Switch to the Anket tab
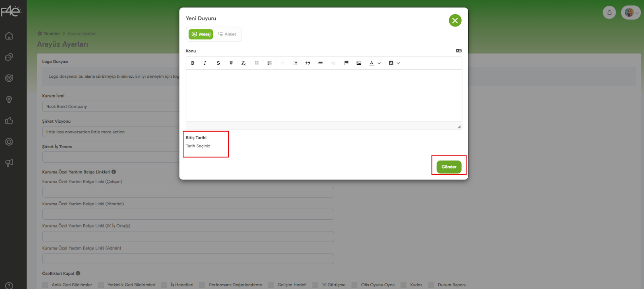The height and width of the screenshot is (289, 644). click(x=227, y=34)
